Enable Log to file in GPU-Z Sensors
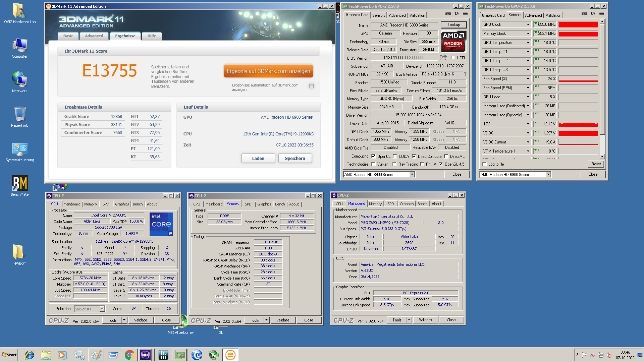This screenshot has height=362, width=644. tap(484, 164)
